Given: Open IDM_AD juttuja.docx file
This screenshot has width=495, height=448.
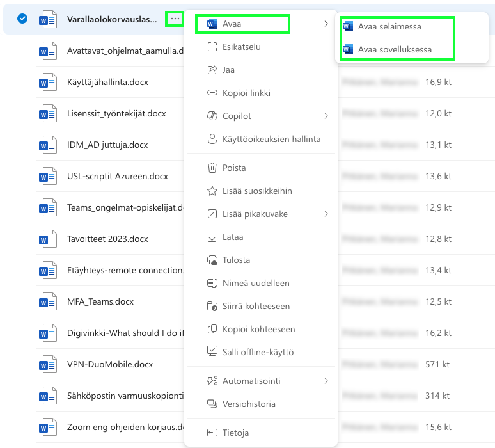Looking at the screenshot, I should pos(107,145).
